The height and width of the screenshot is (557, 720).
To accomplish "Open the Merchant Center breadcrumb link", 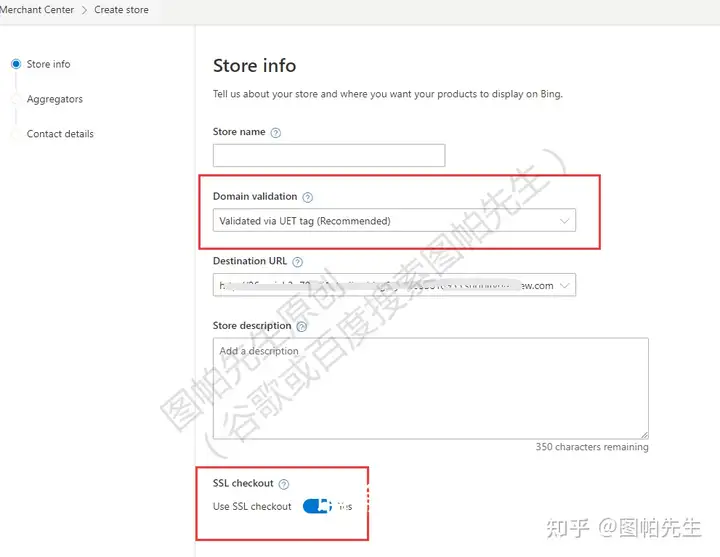I will click(37, 10).
